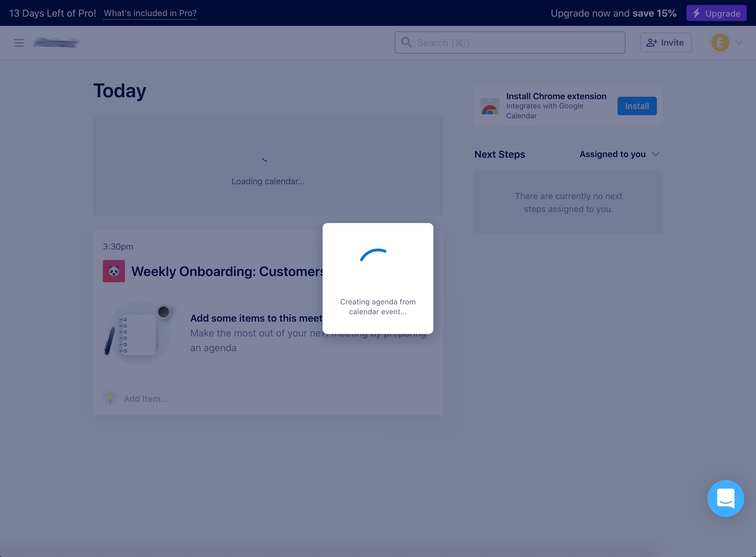
Task: Click the search magnifier icon
Action: [406, 43]
